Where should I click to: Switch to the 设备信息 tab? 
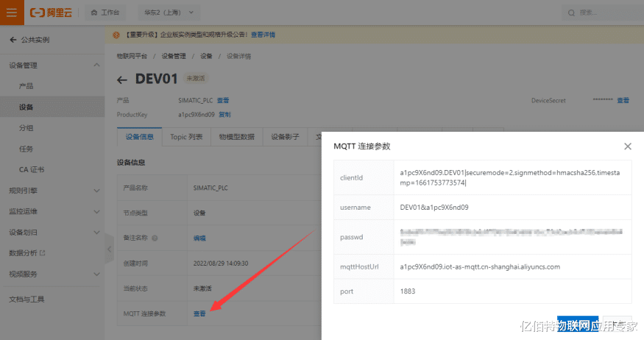click(x=140, y=137)
